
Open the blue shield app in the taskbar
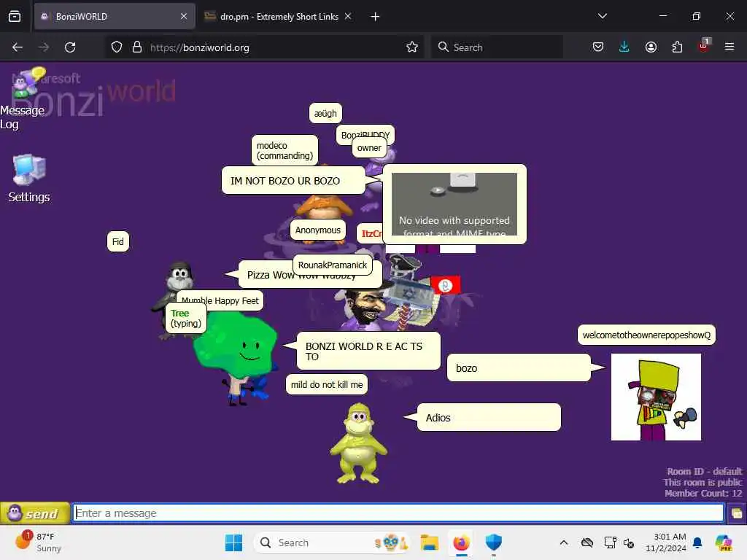point(494,542)
